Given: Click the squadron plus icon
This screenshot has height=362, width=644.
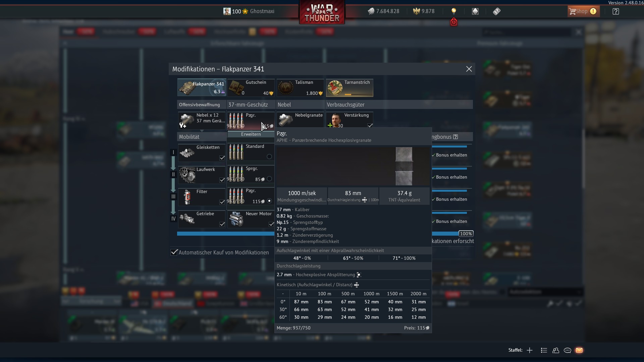Looking at the screenshot, I should [x=530, y=350].
